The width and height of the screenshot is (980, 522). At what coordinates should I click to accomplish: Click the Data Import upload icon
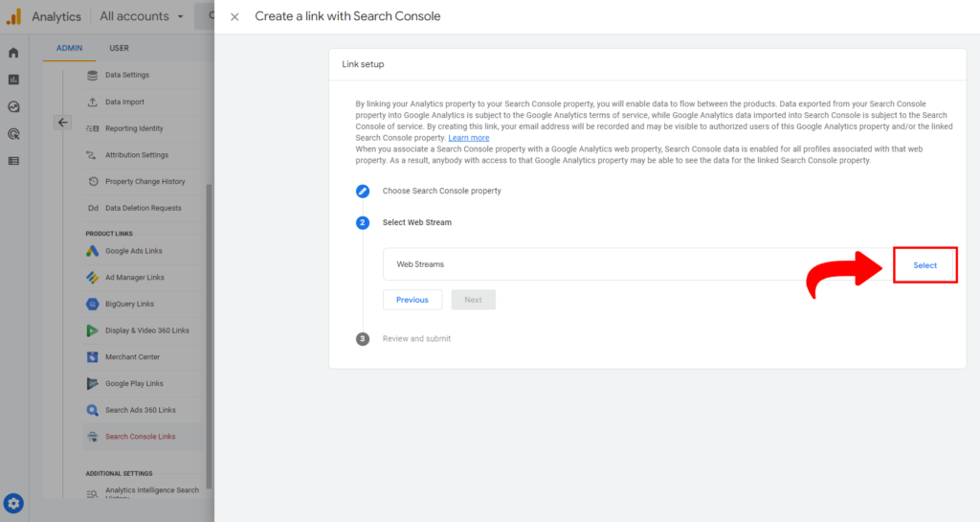93,102
